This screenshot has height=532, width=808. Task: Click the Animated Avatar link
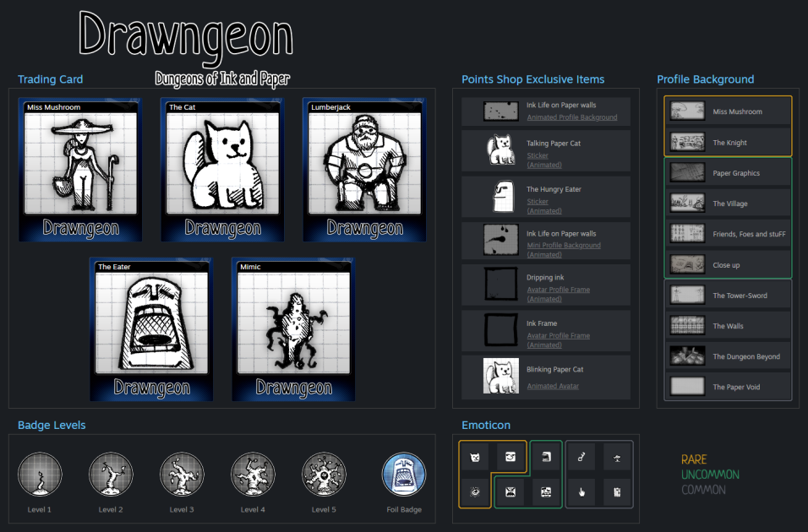click(553, 386)
